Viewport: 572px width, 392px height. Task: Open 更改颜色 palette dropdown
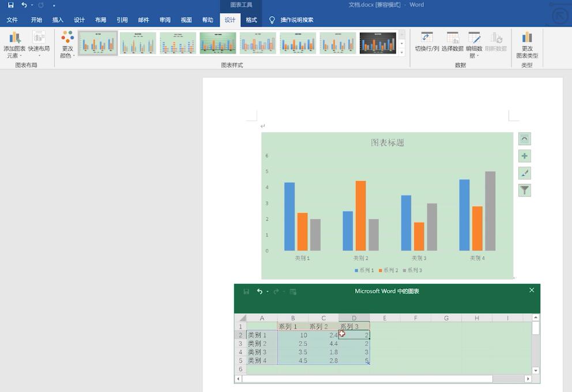tap(67, 44)
